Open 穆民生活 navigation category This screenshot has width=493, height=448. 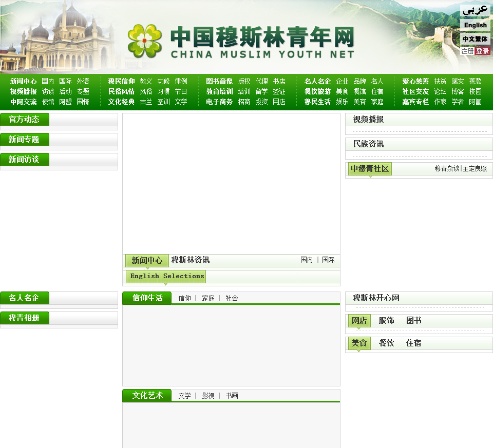(317, 102)
